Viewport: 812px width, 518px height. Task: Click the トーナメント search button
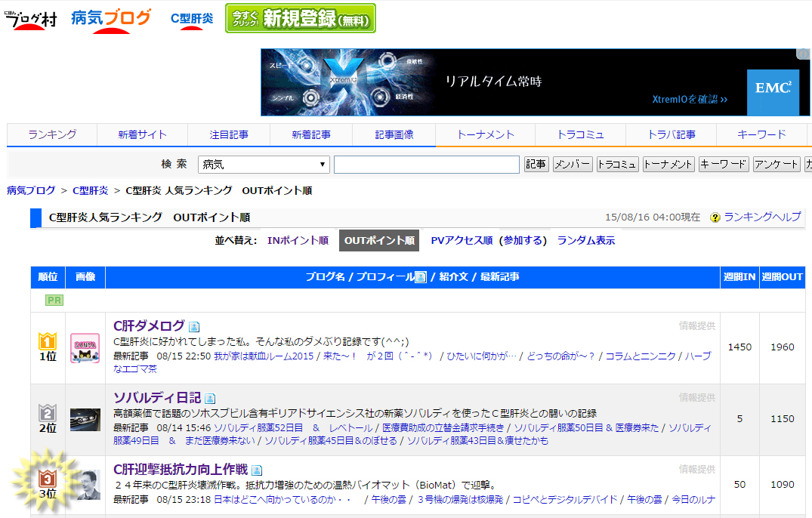[668, 165]
